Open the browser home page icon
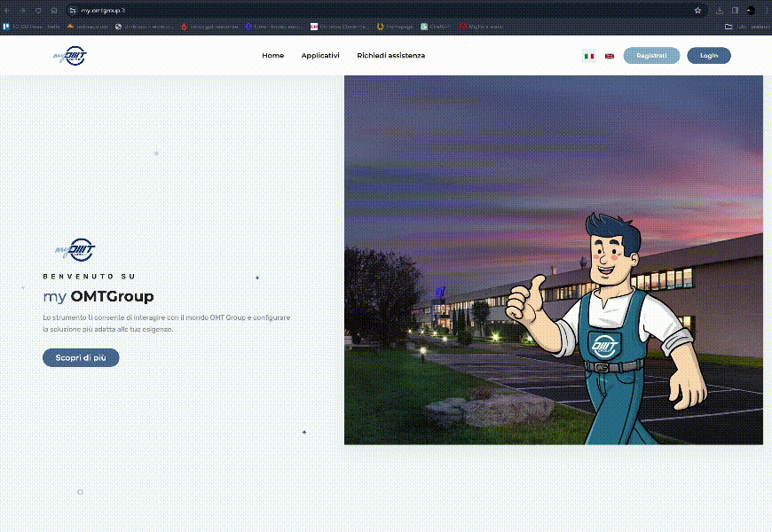The width and height of the screenshot is (772, 532). tap(54, 11)
